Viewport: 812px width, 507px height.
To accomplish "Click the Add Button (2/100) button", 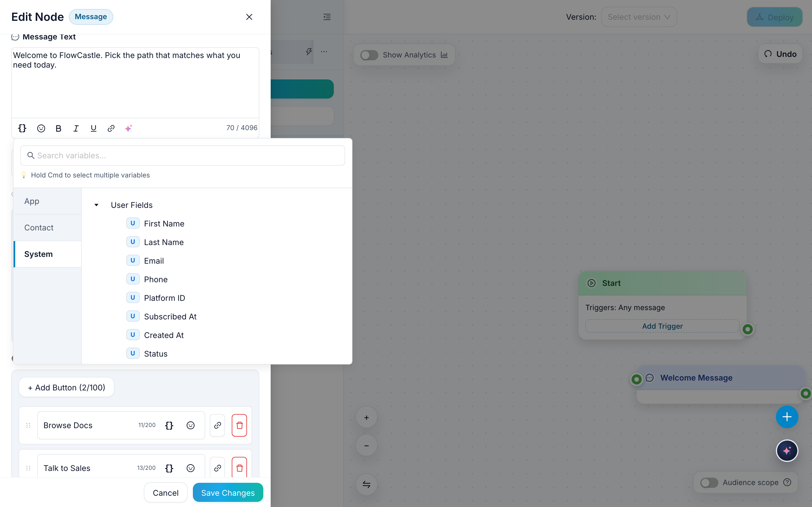I will [x=67, y=387].
